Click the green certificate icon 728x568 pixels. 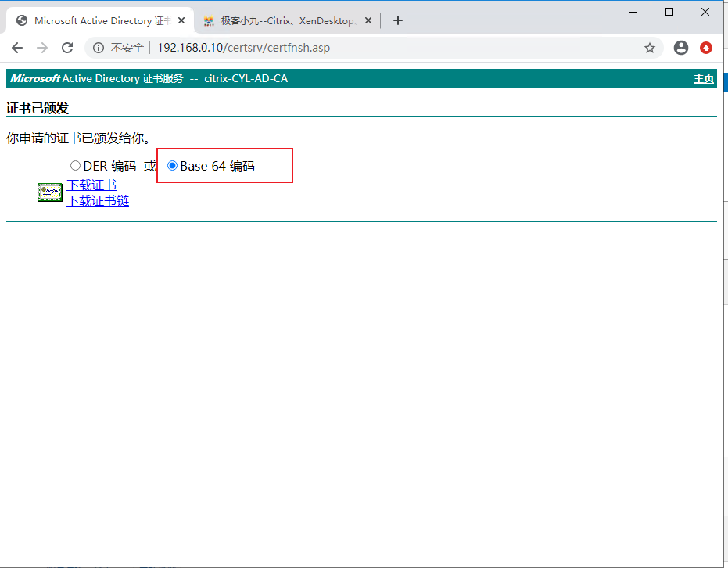(x=50, y=192)
